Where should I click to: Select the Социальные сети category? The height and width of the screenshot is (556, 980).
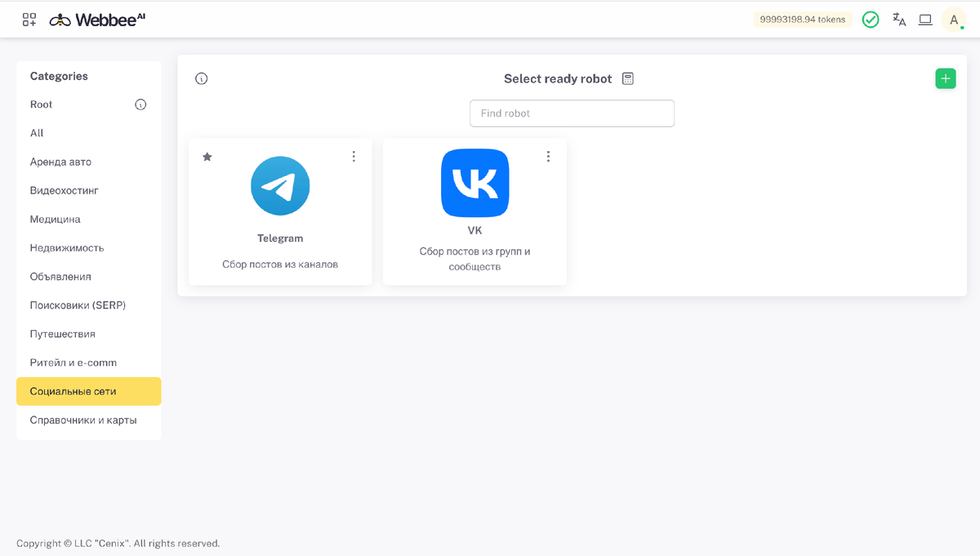(89, 391)
